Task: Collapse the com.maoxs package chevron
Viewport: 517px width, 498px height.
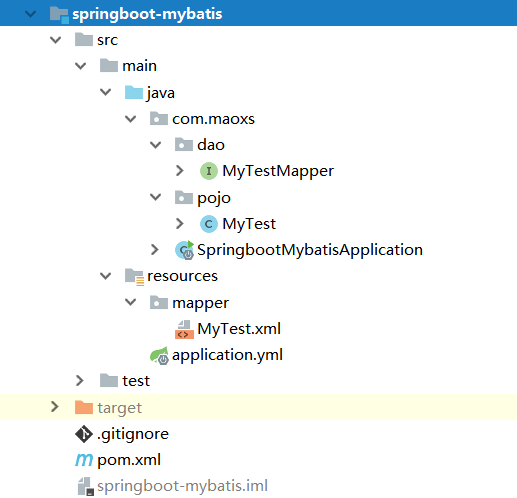Action: pyautogui.click(x=130, y=118)
